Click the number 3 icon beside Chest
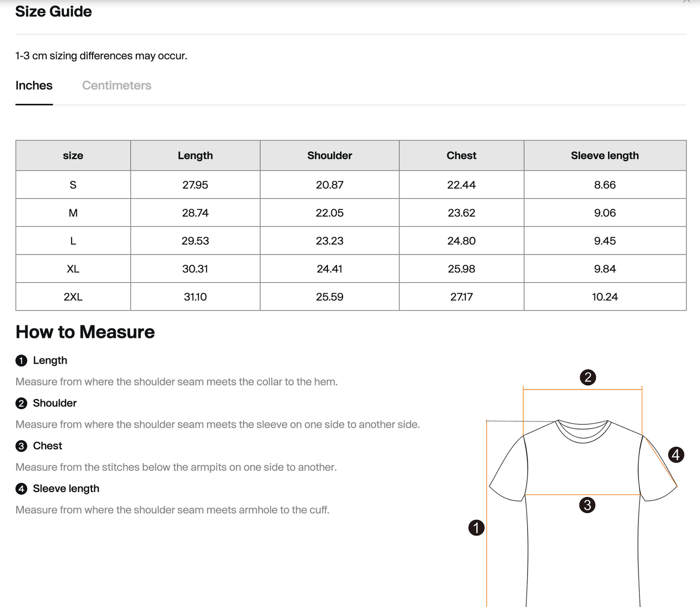Screen dimensions: 700x607 [x=21, y=446]
